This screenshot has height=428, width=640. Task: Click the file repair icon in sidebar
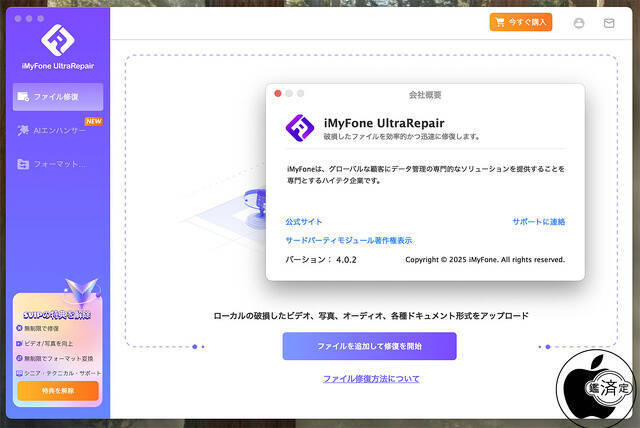coord(23,97)
